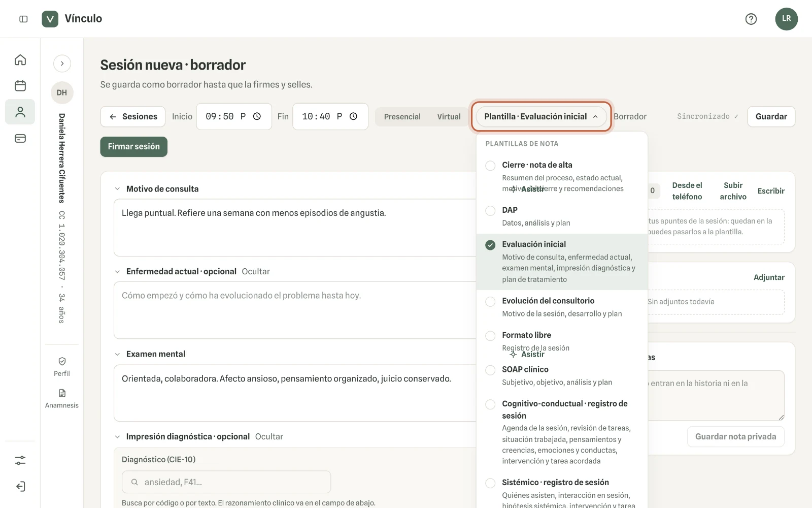Select SOAP clínico template
Viewport: 812px width, 508px height.
tap(562, 375)
